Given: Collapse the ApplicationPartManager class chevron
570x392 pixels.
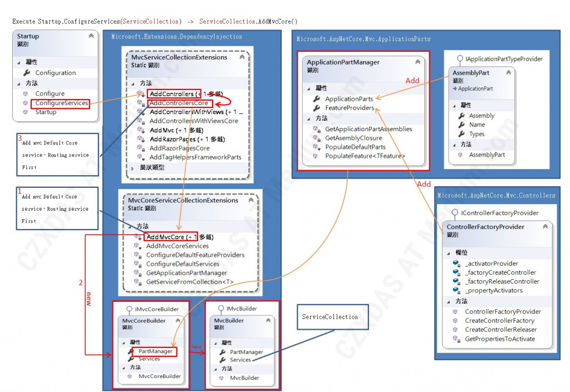Looking at the screenshot, I should (x=418, y=62).
